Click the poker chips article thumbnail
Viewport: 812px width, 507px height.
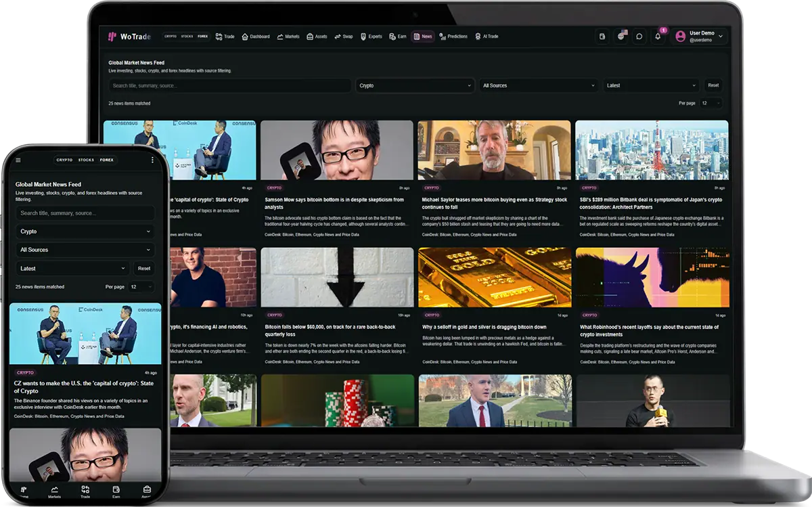pyautogui.click(x=337, y=401)
